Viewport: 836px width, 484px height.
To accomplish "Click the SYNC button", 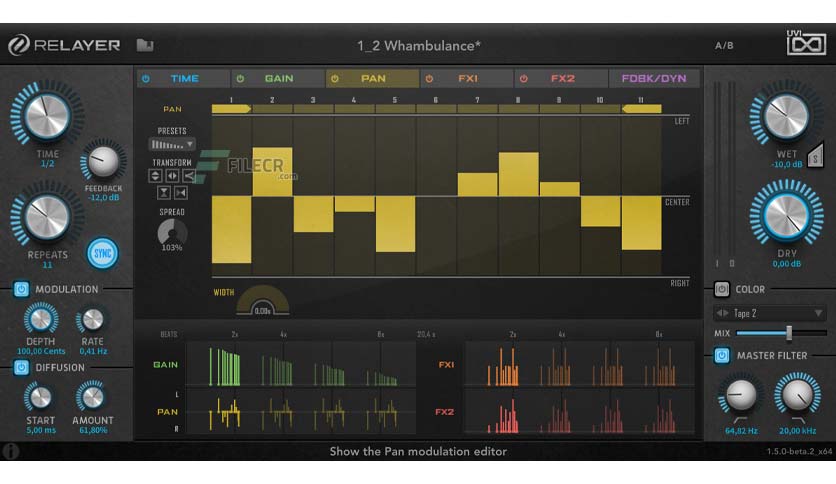I will pyautogui.click(x=102, y=253).
